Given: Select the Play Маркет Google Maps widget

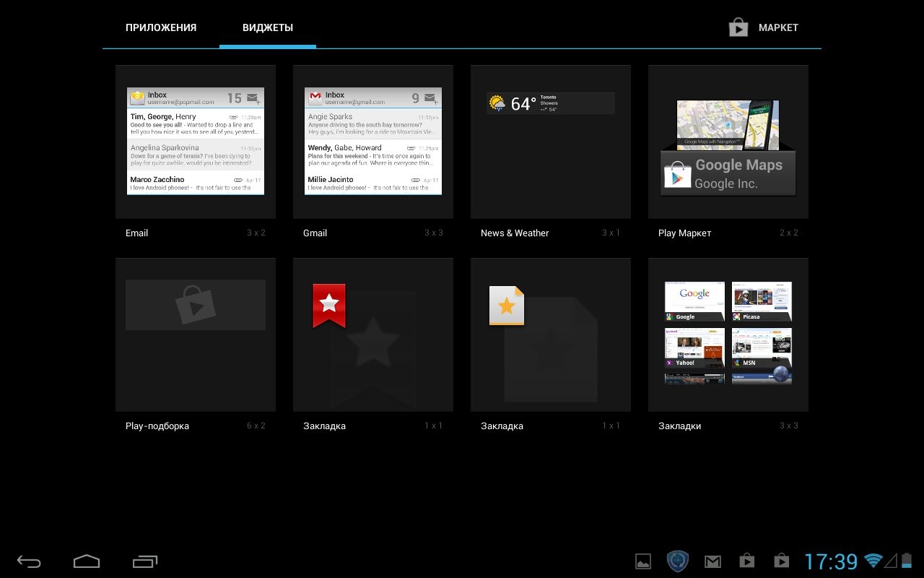Looking at the screenshot, I should pyautogui.click(x=728, y=142).
